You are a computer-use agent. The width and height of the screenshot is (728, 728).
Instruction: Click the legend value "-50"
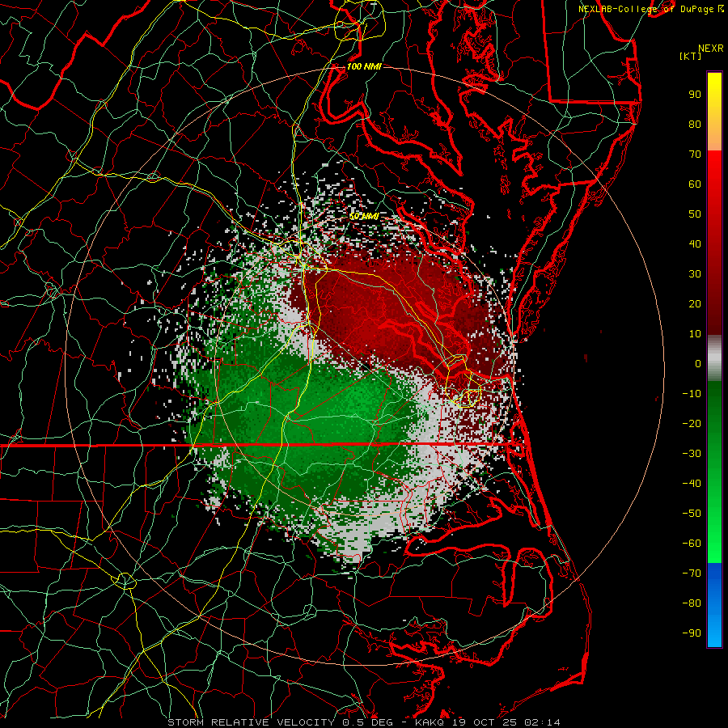[x=692, y=514]
